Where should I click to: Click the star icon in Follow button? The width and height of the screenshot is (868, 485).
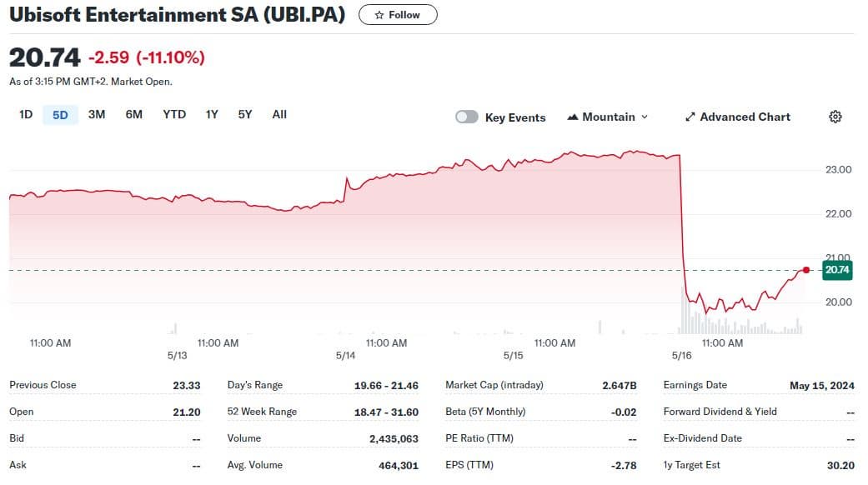point(379,15)
